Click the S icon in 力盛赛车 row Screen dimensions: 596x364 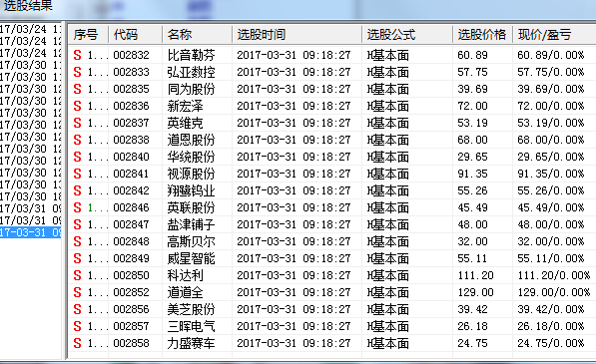(x=78, y=343)
